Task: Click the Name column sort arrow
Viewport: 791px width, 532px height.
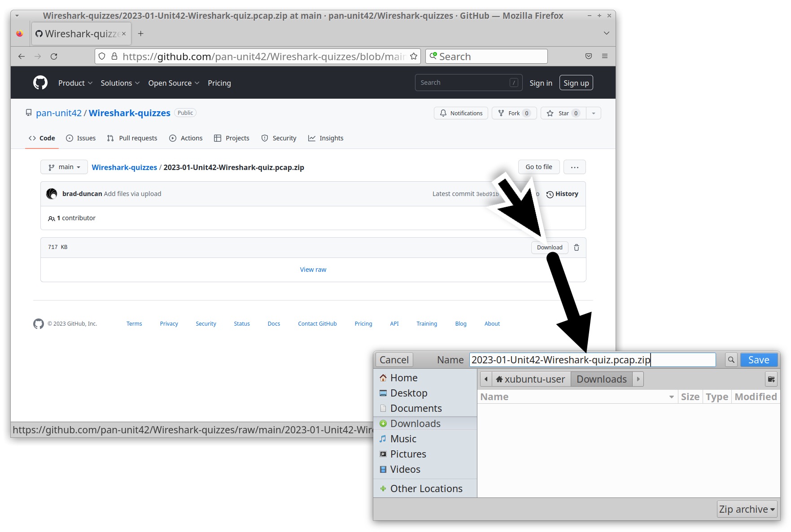Action: [x=671, y=397]
